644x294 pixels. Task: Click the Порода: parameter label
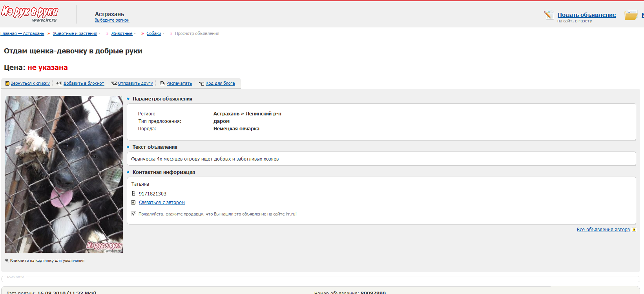147,129
